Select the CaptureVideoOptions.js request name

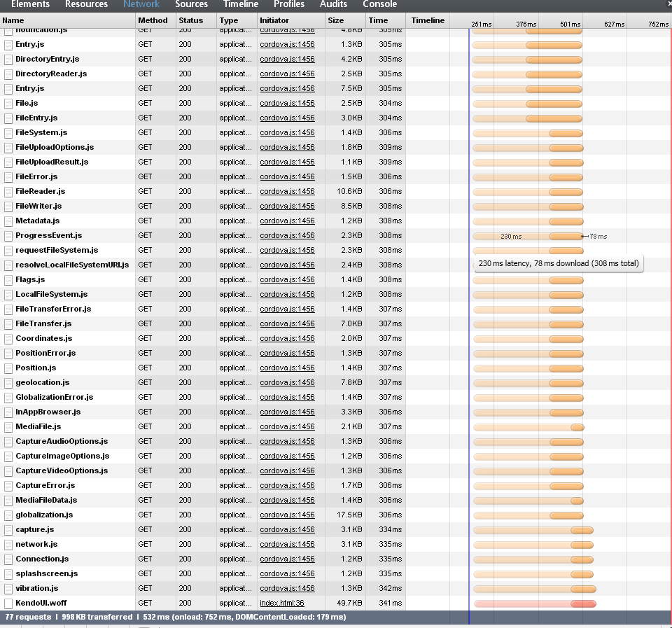62,470
